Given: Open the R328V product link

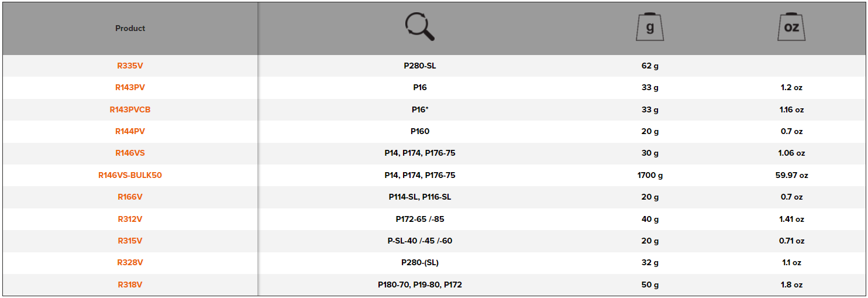Looking at the screenshot, I should tap(130, 262).
